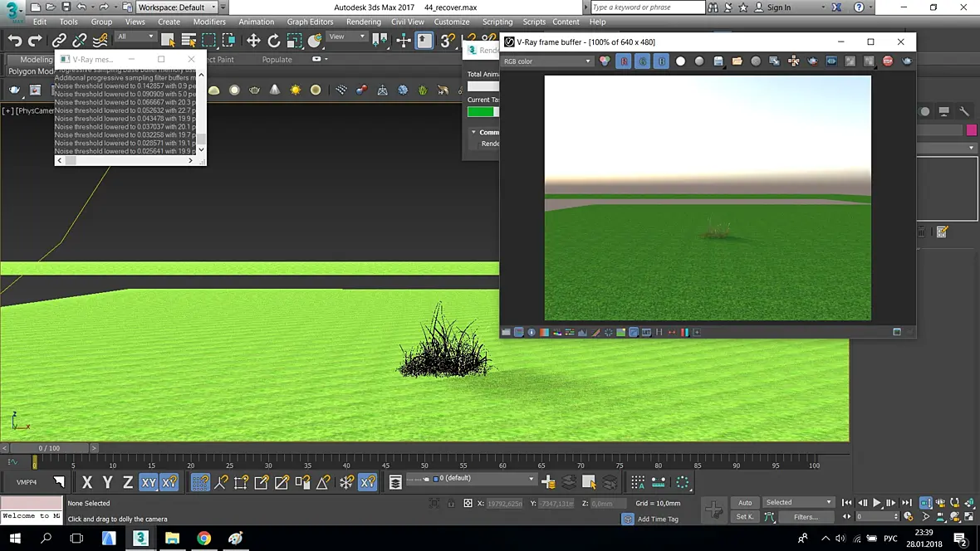Click Render last teapot icon in frame buffer

907,61
